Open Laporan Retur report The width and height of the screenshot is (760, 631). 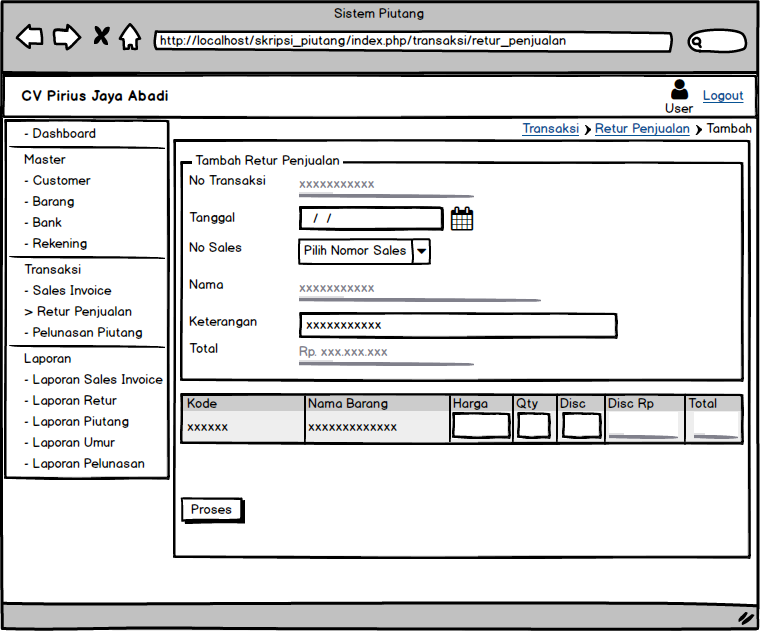(x=71, y=400)
